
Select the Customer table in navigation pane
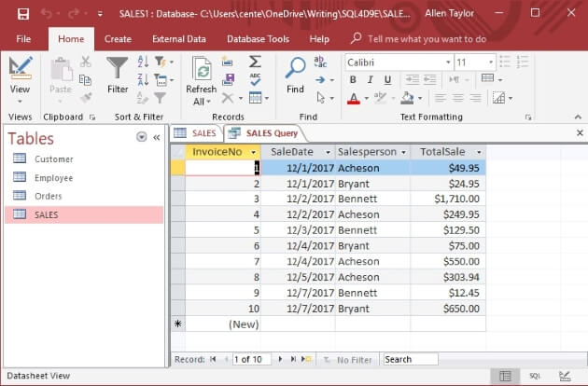[x=54, y=159]
